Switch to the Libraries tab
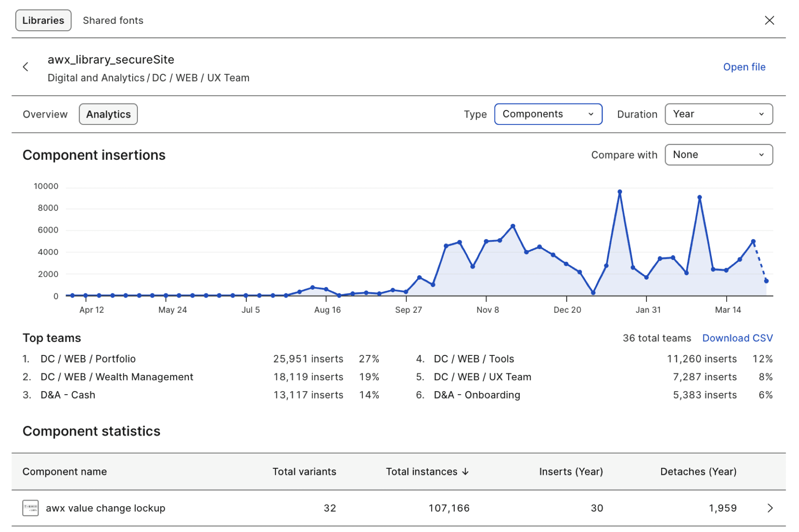 point(43,20)
